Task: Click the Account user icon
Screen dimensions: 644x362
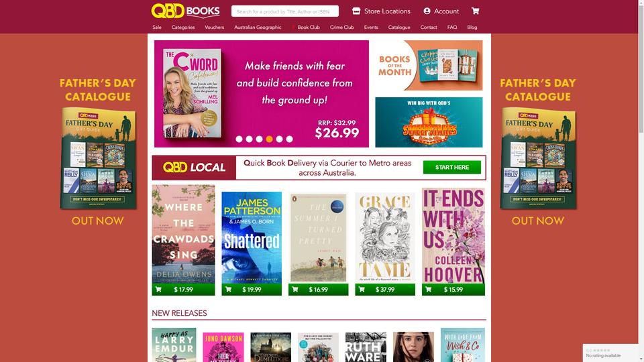Action: click(x=427, y=11)
